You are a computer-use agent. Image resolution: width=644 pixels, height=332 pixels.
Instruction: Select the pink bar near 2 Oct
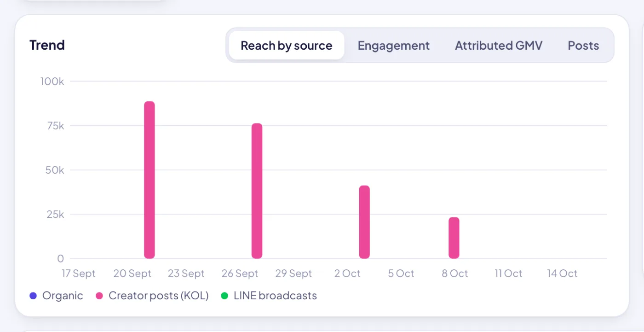[364, 222]
